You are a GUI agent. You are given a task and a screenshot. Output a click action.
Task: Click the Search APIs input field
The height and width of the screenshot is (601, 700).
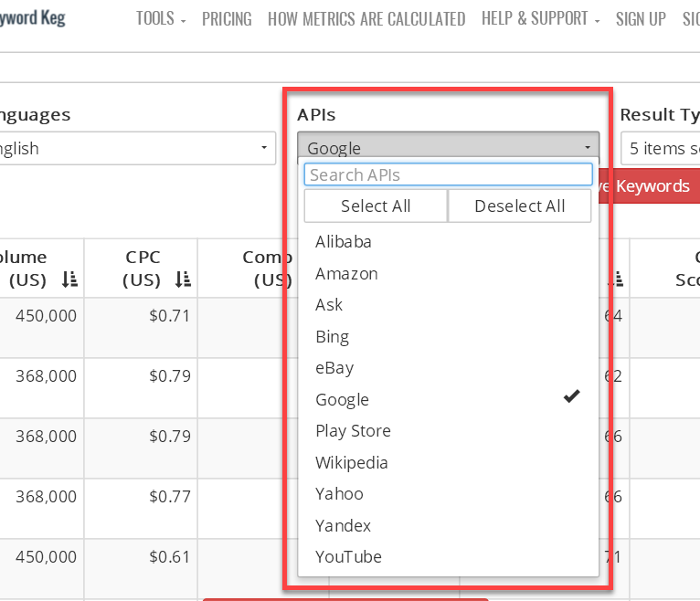[x=448, y=174]
